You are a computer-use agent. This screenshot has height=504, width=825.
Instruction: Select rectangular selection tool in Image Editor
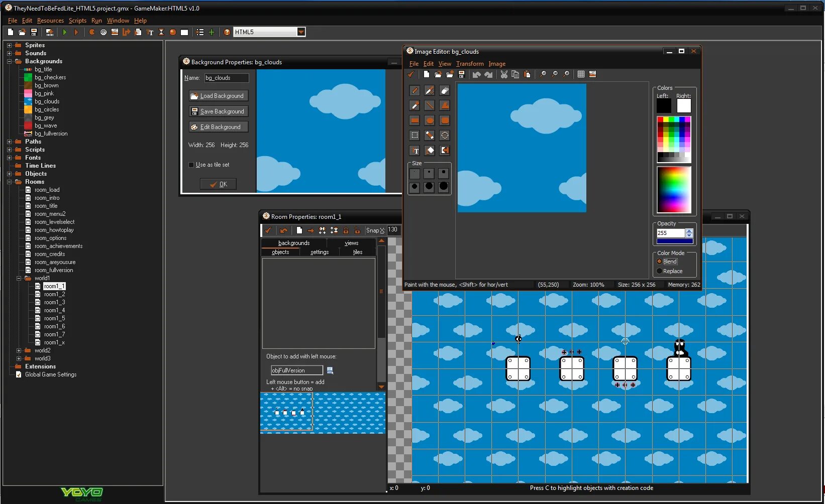(415, 136)
